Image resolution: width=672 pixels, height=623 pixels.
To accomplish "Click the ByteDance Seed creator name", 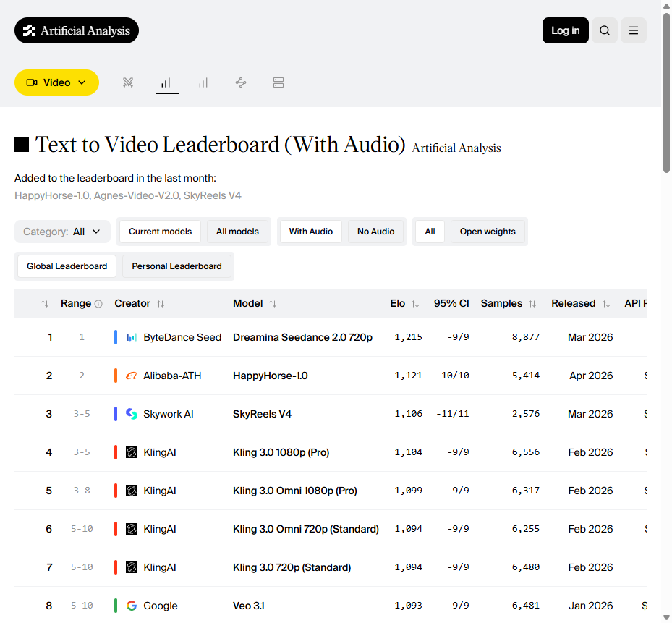I will click(182, 337).
